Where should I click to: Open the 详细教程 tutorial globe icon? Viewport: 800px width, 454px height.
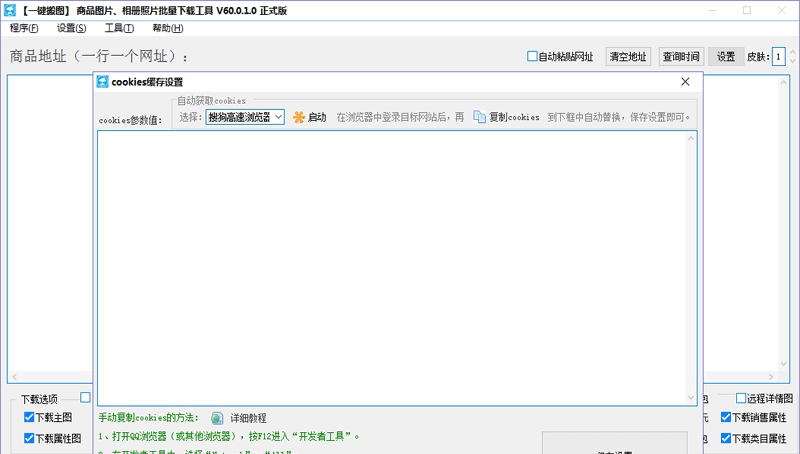[x=217, y=418]
